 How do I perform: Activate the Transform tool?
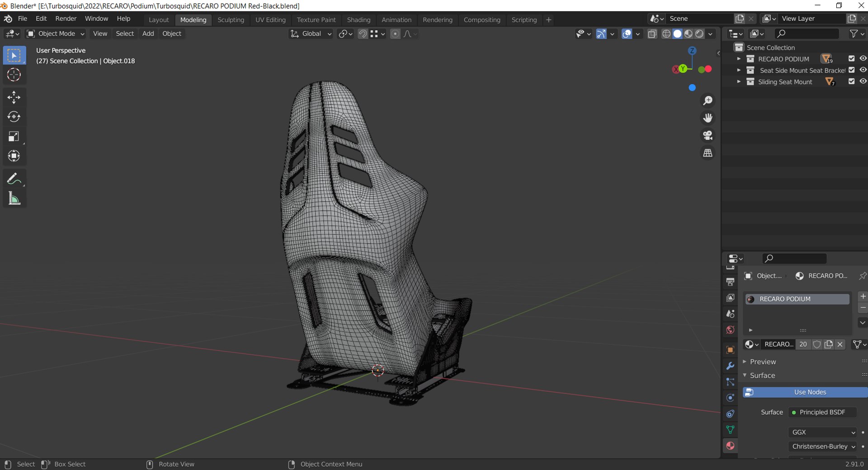[14, 156]
